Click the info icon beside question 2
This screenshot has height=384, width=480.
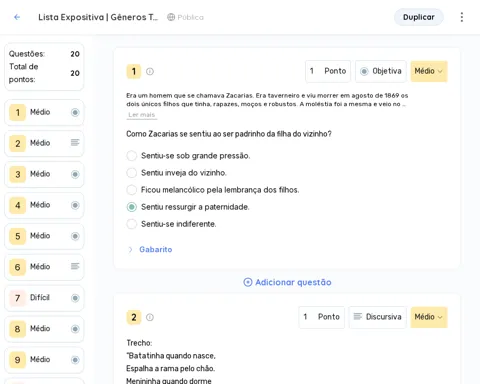click(150, 317)
